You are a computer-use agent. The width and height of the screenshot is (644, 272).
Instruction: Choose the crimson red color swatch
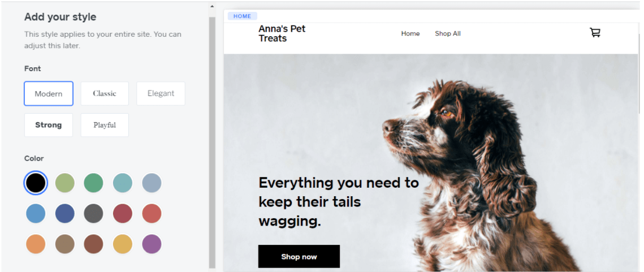[x=123, y=214]
